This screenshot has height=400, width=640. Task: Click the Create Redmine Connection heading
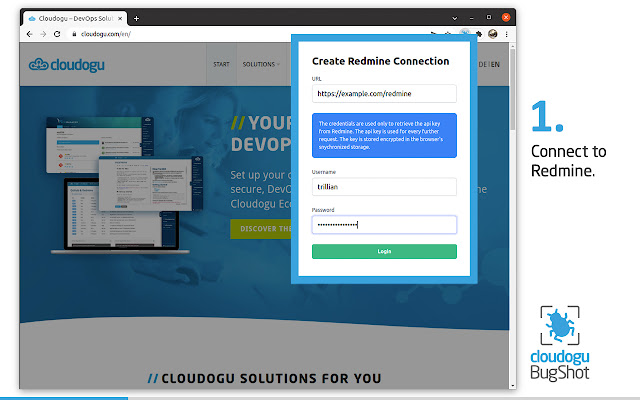(380, 61)
